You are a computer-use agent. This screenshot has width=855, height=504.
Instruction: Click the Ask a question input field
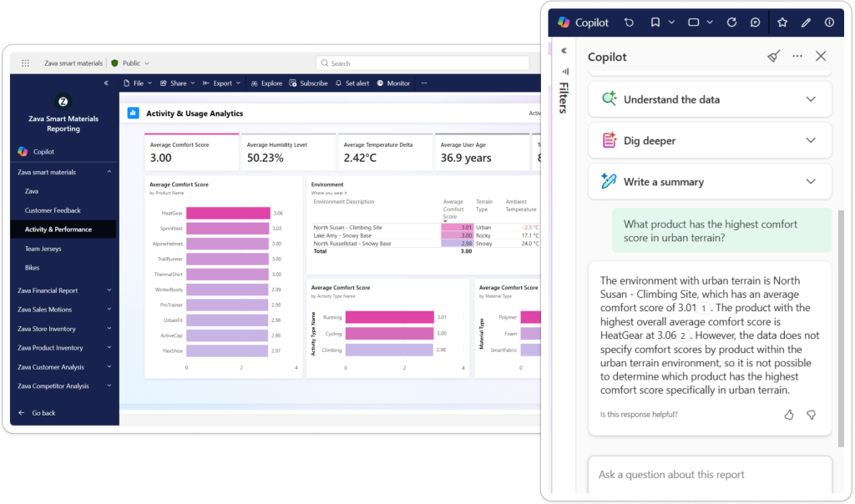click(x=710, y=475)
